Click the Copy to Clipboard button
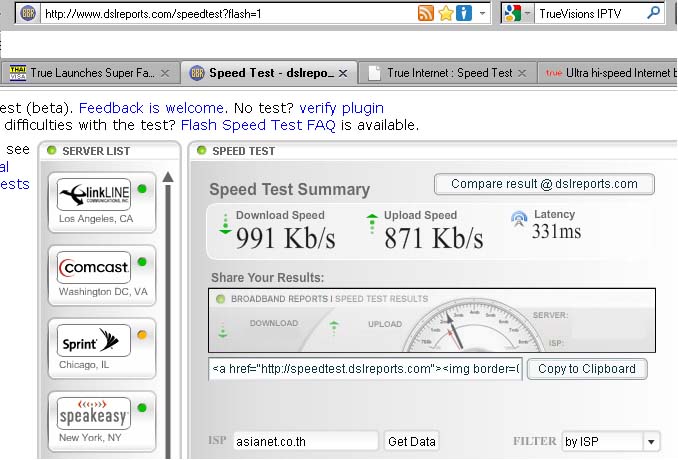This screenshot has height=460, width=678. (587, 369)
